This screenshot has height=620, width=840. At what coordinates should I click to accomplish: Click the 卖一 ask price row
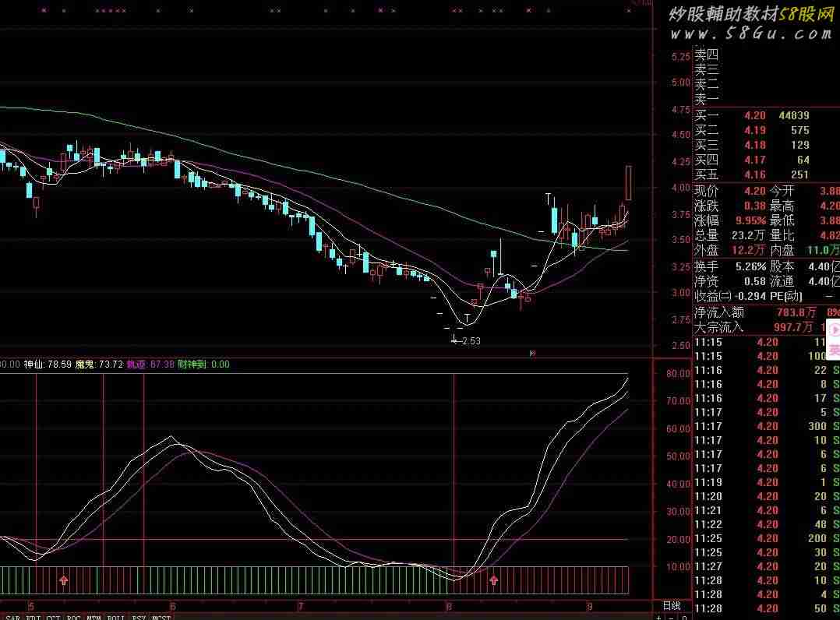pyautogui.click(x=708, y=100)
